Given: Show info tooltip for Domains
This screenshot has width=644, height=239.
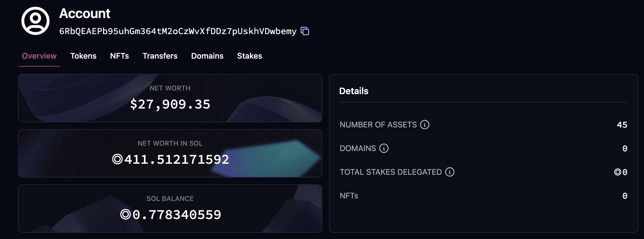Looking at the screenshot, I should [x=384, y=148].
